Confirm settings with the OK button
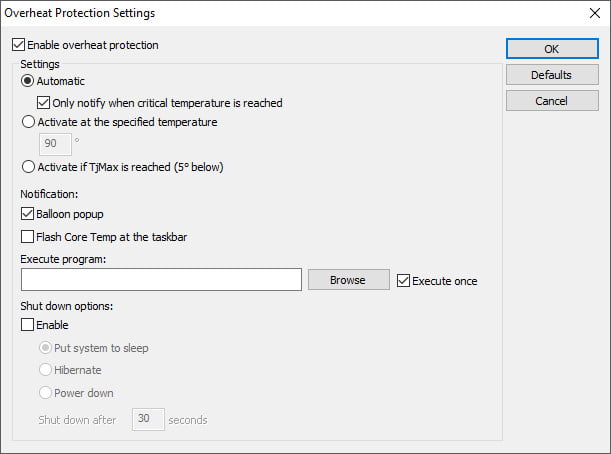This screenshot has width=611, height=454. (551, 49)
